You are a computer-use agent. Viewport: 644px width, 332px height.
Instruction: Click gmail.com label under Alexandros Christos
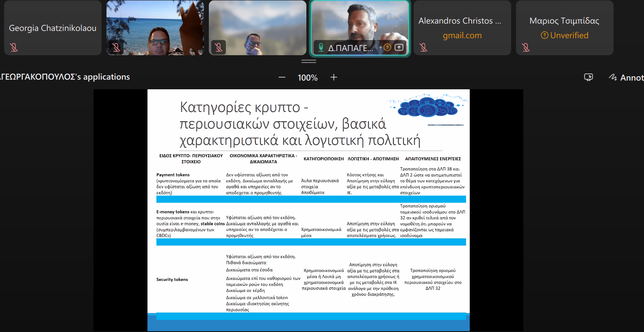coord(462,35)
